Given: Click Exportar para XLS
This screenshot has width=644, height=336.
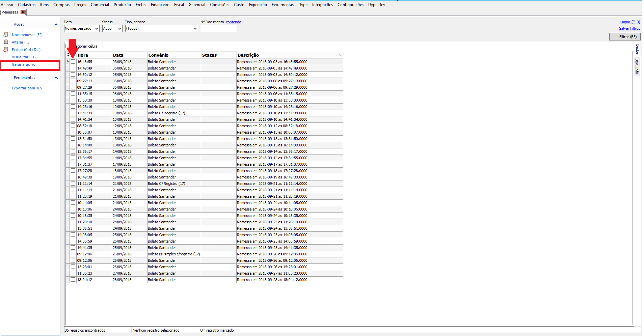Looking at the screenshot, I should click(27, 88).
